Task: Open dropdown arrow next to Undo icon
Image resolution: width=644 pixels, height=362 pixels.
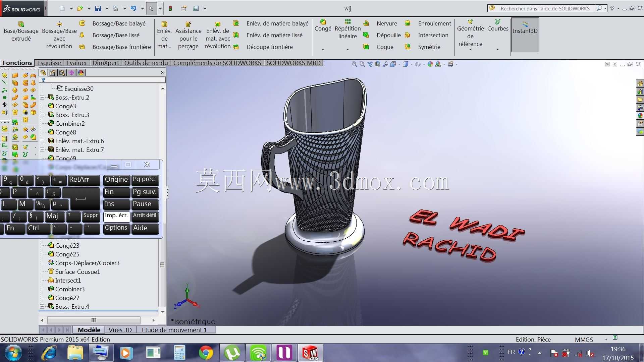Action: tap(142, 9)
